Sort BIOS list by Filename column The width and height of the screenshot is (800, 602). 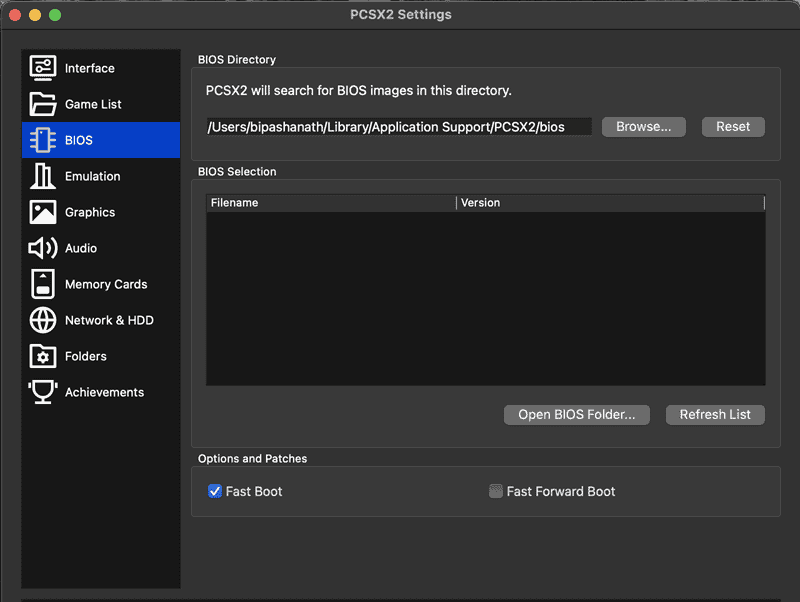(330, 203)
